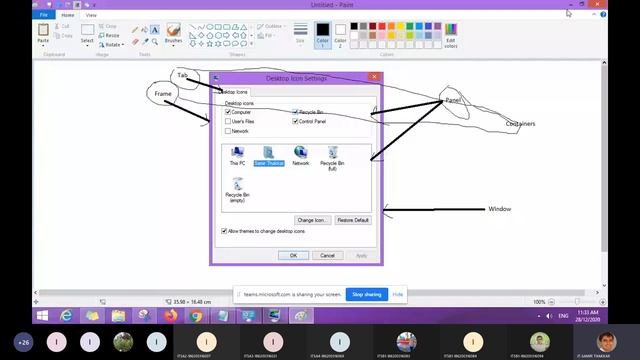The height and width of the screenshot is (360, 640).
Task: Open the Outline dropdown
Action: (271, 27)
